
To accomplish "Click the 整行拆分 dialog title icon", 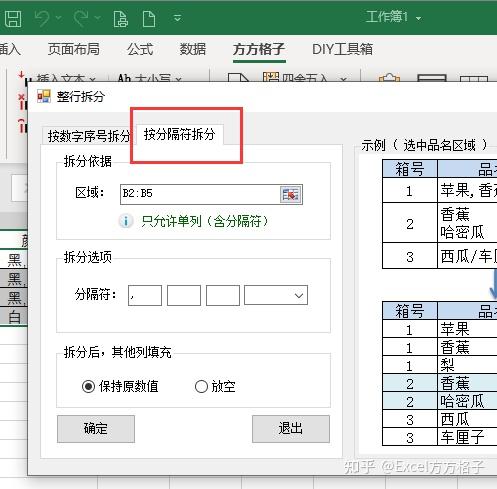I will coord(44,96).
